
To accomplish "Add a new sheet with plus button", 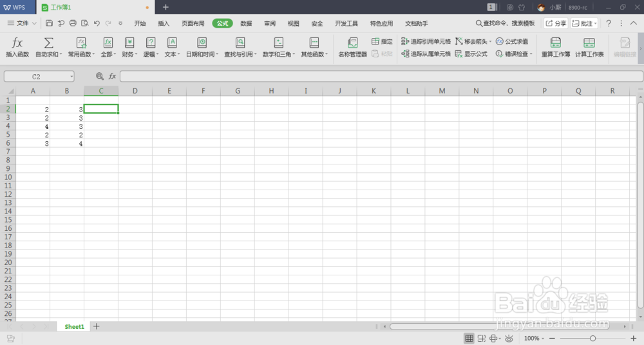I will point(96,326).
